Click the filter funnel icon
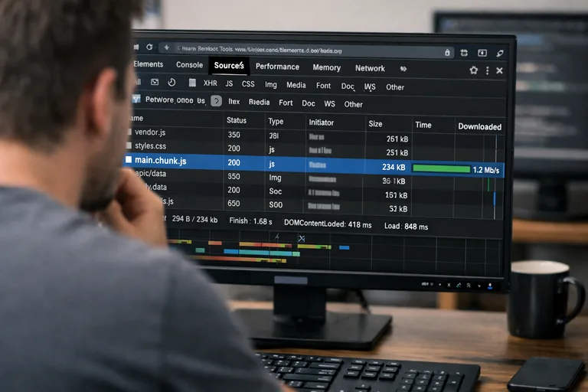 coord(136,100)
